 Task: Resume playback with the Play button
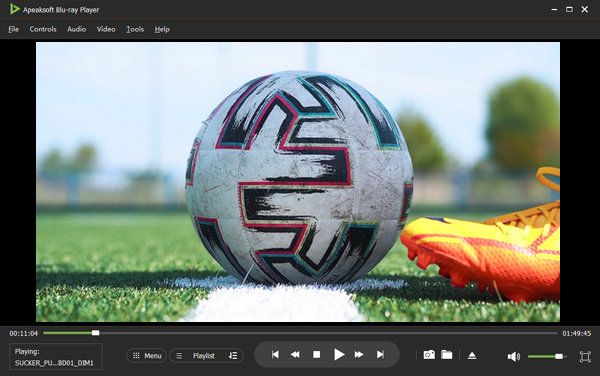(x=339, y=355)
